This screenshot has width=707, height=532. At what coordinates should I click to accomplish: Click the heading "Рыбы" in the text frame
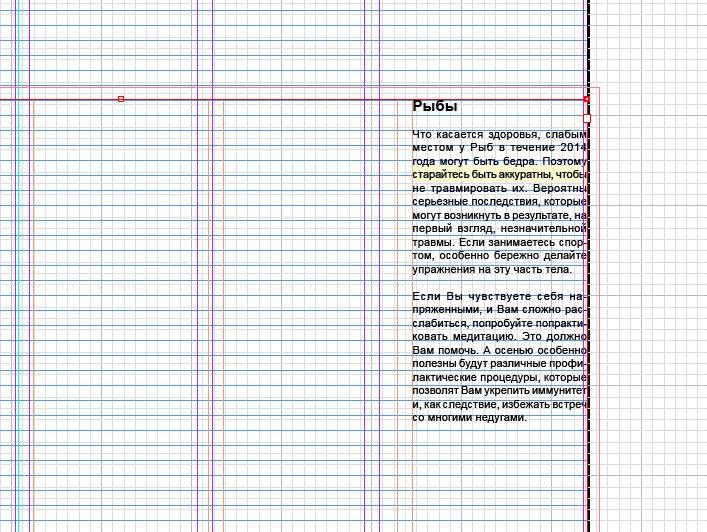tap(435, 107)
